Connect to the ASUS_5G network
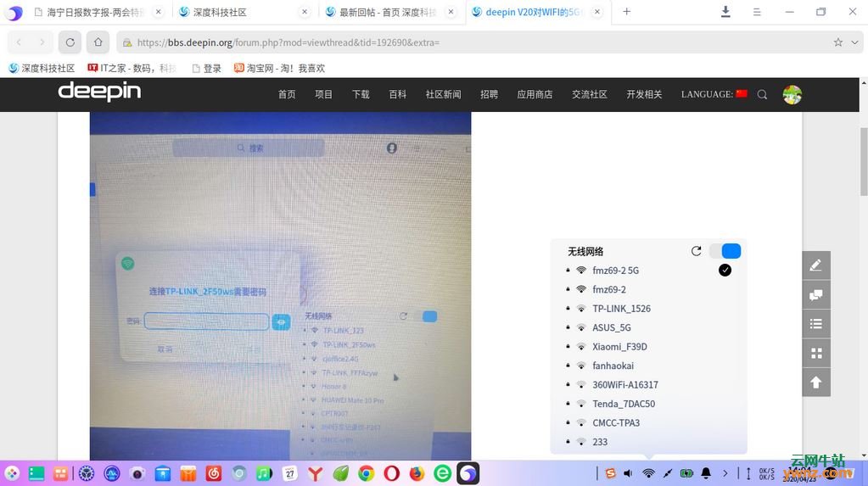 [x=647, y=327]
